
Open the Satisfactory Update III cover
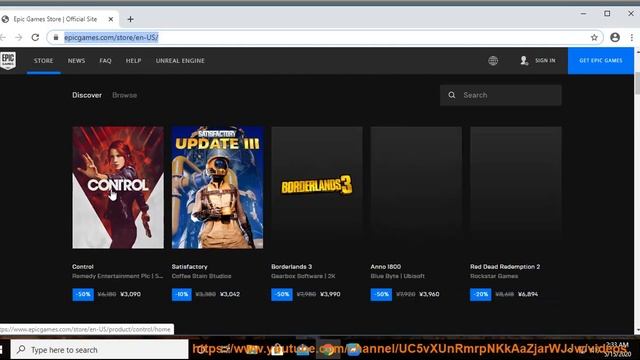[x=218, y=187]
